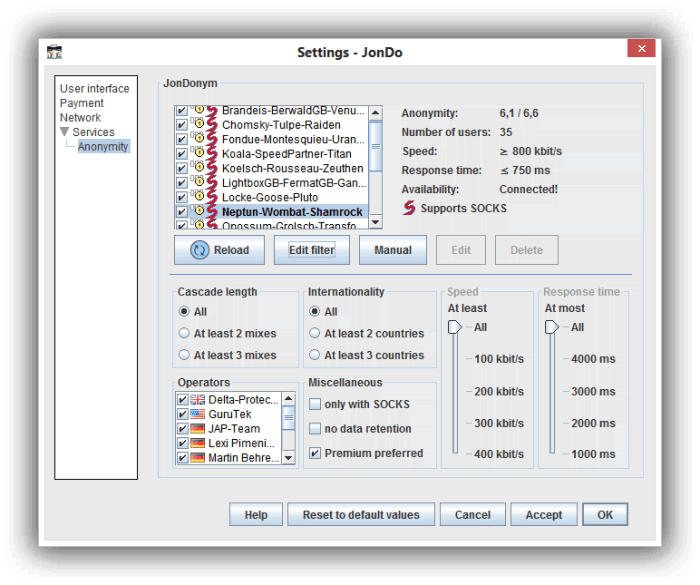Click the Cancel button
The image size is (700, 585).
[473, 515]
